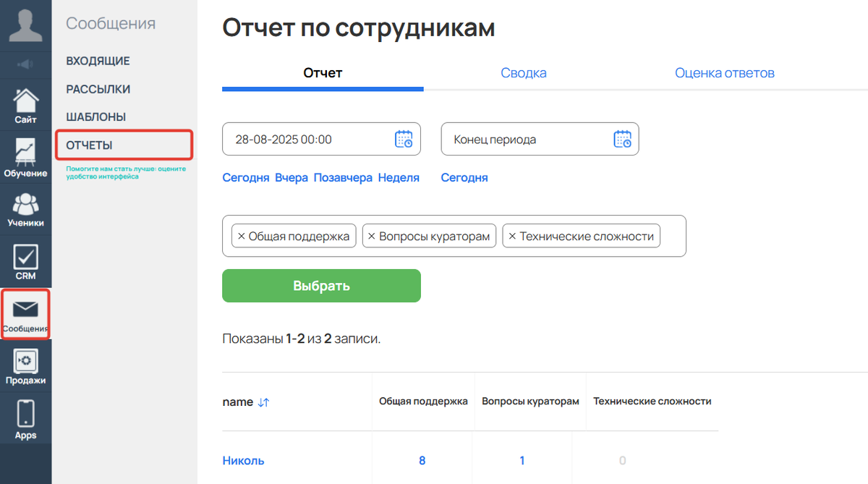This screenshot has height=484, width=868.
Task: Set the period using the Неделя shortcut
Action: pos(399,177)
